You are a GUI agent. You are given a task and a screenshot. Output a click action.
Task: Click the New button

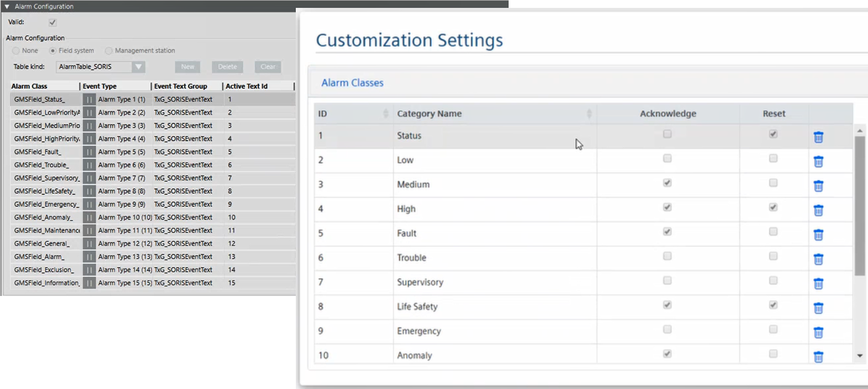point(188,67)
